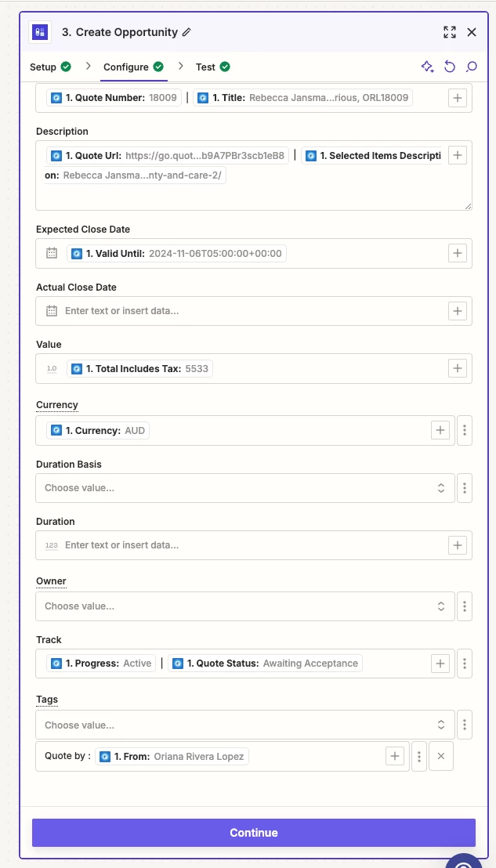This screenshot has width=496, height=868.
Task: Click the plus icon in the Track field
Action: (x=440, y=664)
